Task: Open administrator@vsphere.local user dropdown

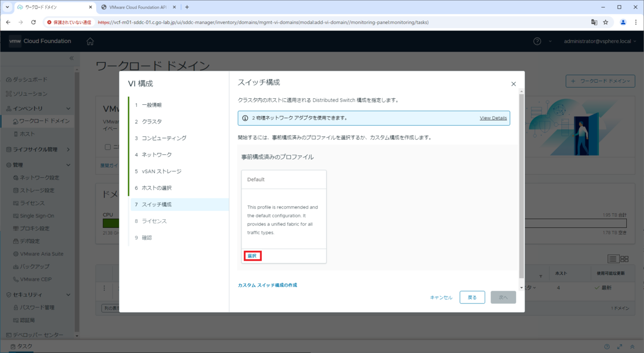Action: pyautogui.click(x=601, y=41)
